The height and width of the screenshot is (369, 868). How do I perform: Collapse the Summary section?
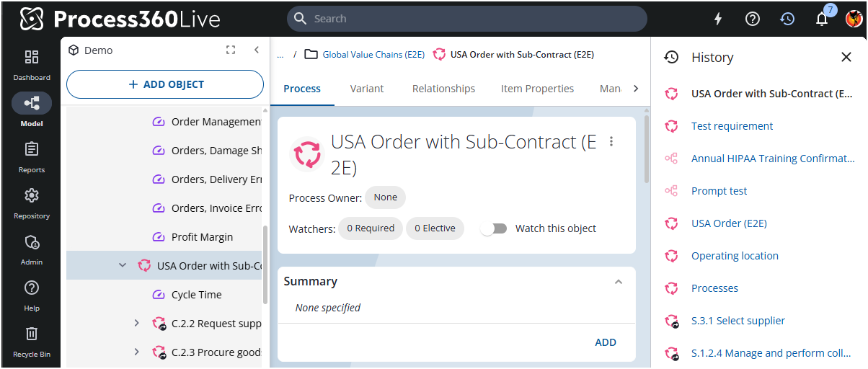coord(618,282)
